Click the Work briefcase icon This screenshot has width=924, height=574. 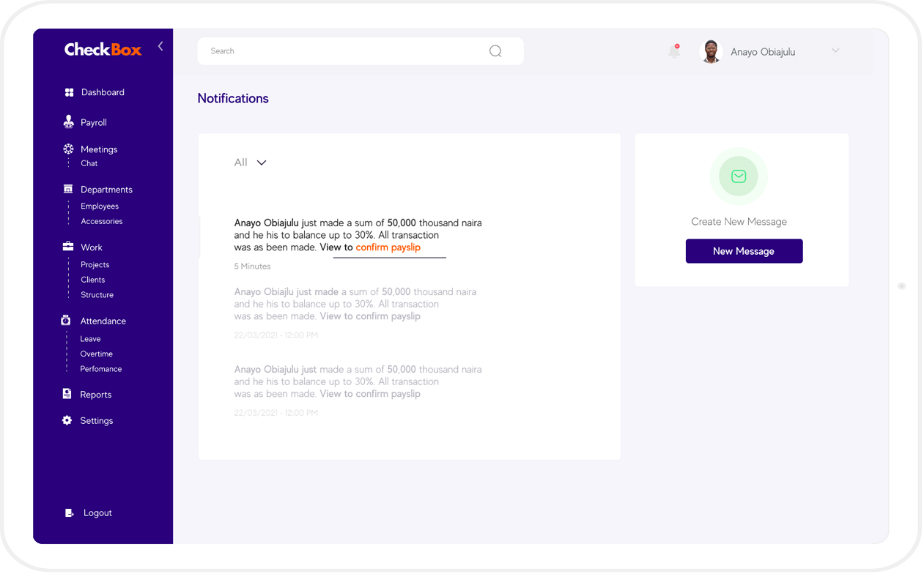pyautogui.click(x=68, y=247)
